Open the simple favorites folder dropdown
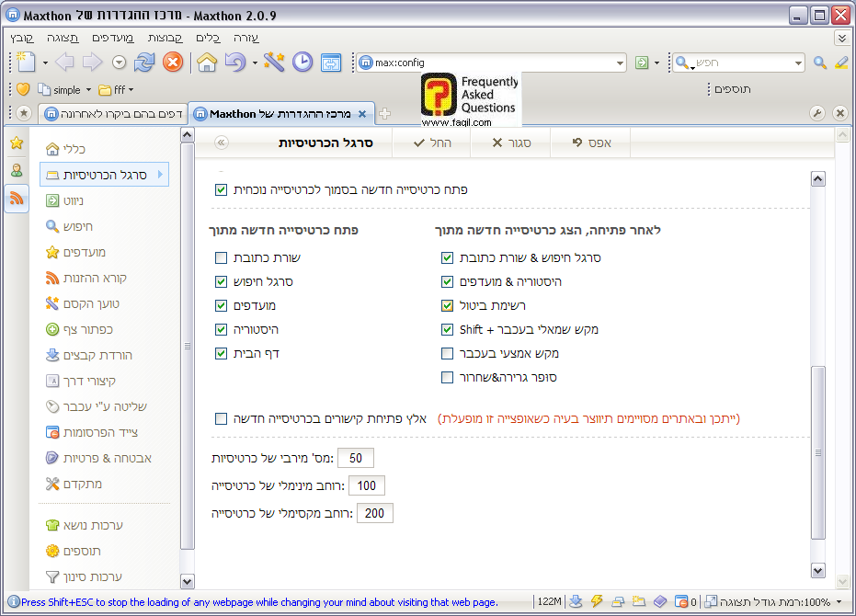The image size is (856, 616). coord(88,90)
